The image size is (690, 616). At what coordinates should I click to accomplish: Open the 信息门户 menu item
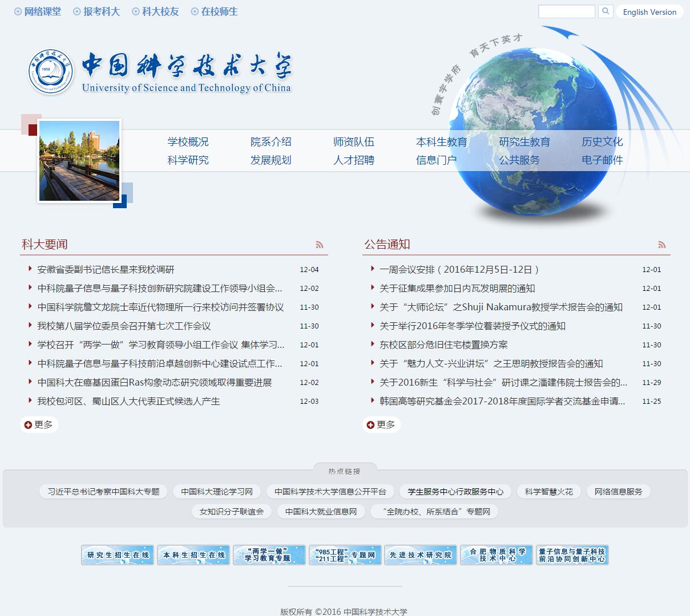click(437, 160)
